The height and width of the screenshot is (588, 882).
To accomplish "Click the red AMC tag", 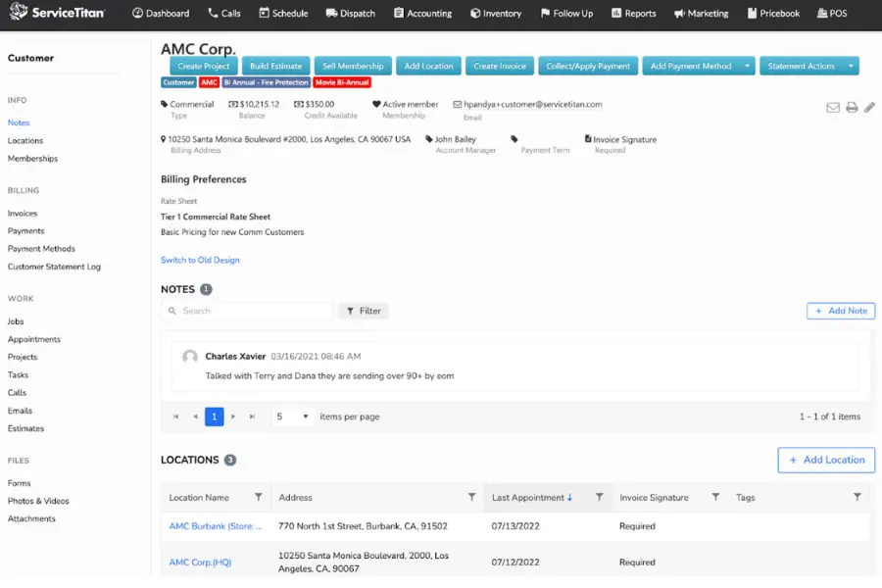I will [x=210, y=82].
